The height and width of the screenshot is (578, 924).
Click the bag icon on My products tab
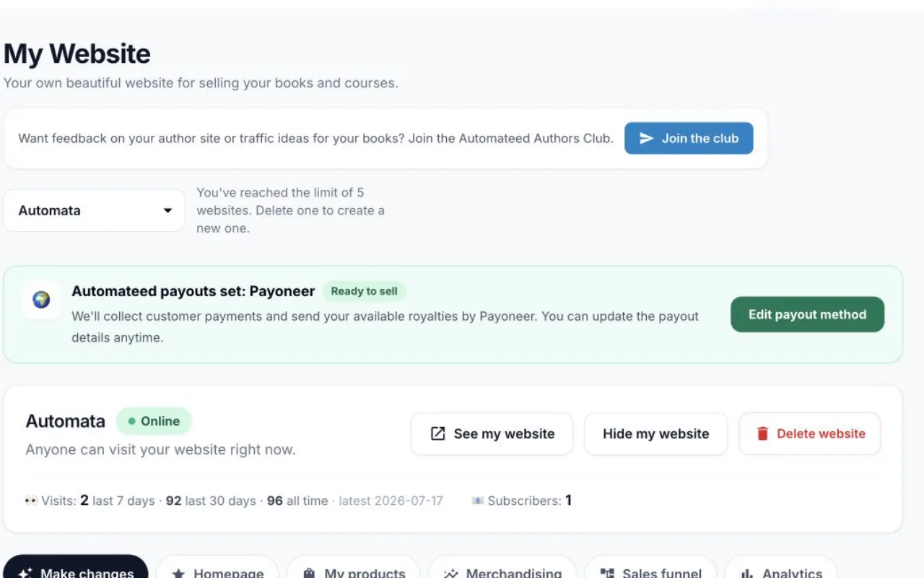point(309,574)
